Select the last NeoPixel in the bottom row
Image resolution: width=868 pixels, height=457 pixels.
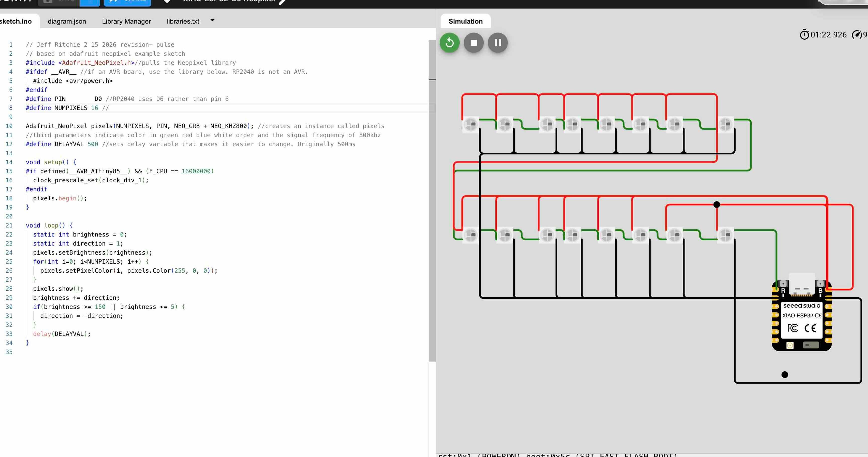tap(725, 236)
